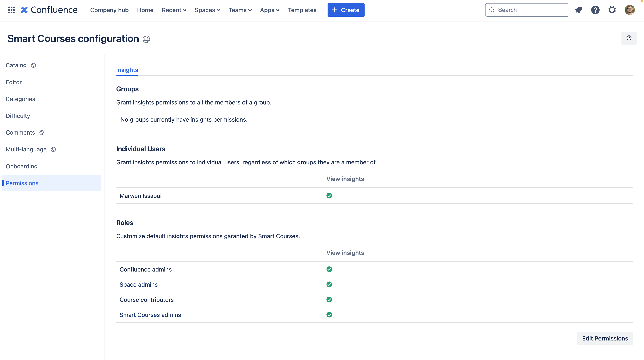Click the Confluence admins role name

(x=146, y=269)
